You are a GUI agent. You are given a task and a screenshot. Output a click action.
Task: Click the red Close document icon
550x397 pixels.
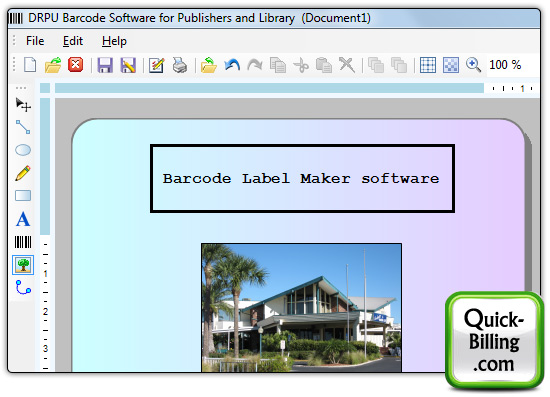pos(75,65)
